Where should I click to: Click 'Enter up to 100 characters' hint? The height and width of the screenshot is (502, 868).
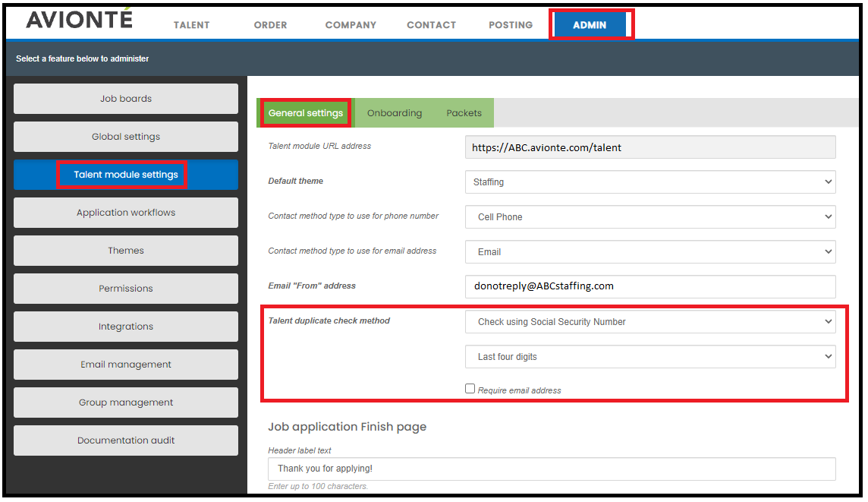coord(318,486)
